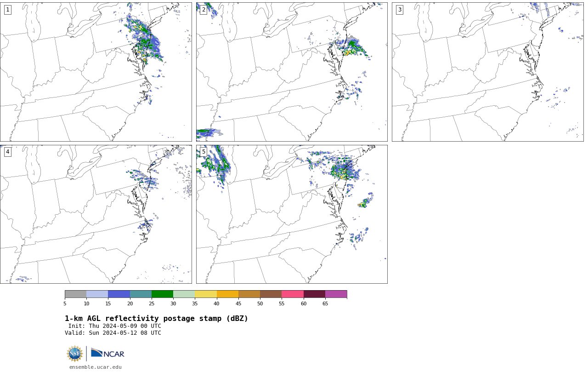Open ensemble member 3 reflectivity map
Image resolution: width=588 pixels, height=372 pixels.
coord(487,72)
